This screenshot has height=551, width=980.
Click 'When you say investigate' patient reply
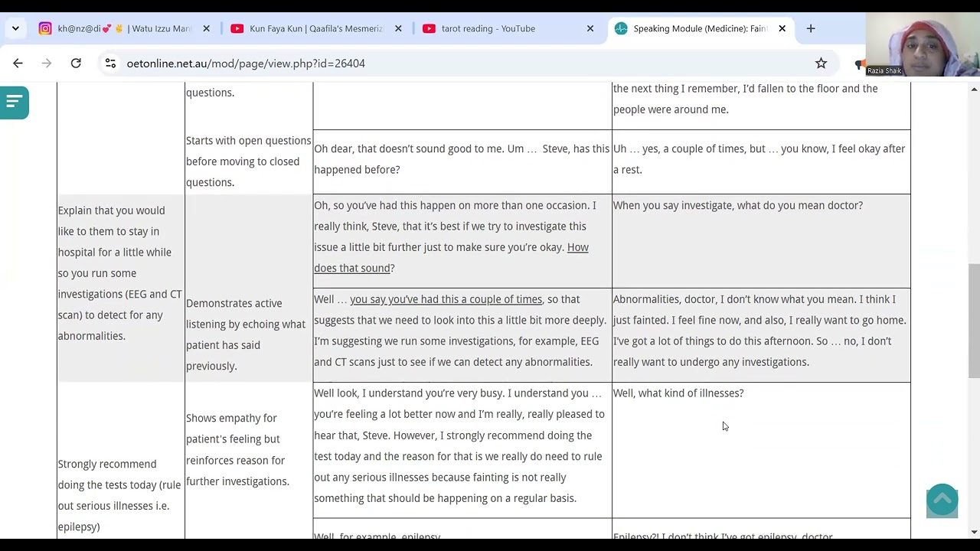click(x=738, y=205)
